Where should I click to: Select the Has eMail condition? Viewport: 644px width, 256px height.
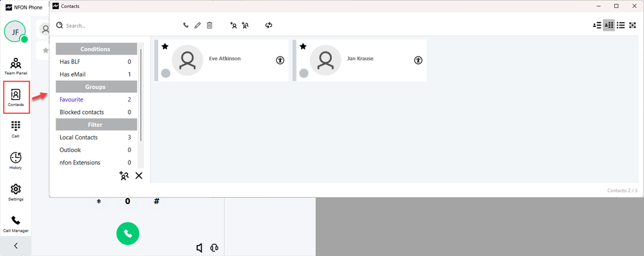point(96,74)
